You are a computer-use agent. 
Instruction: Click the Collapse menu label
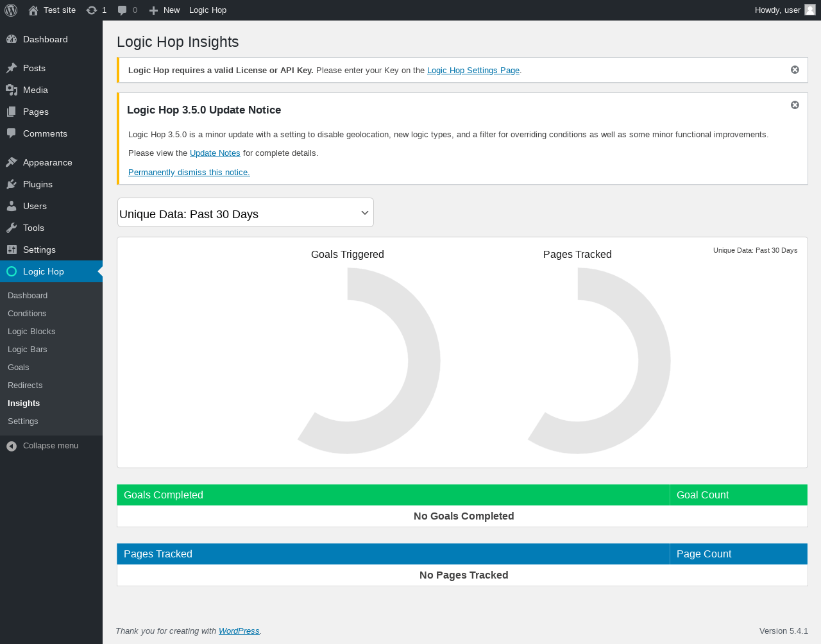point(51,446)
